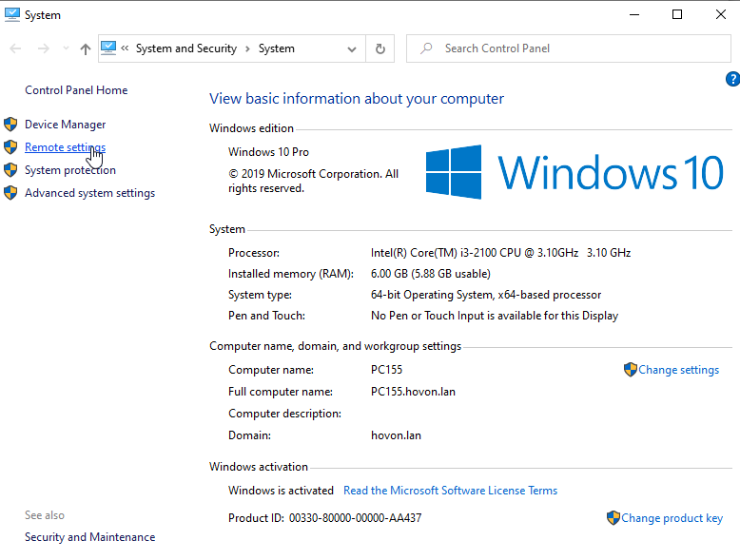The height and width of the screenshot is (560, 740).
Task: Open address bar history dropdown
Action: click(x=352, y=49)
